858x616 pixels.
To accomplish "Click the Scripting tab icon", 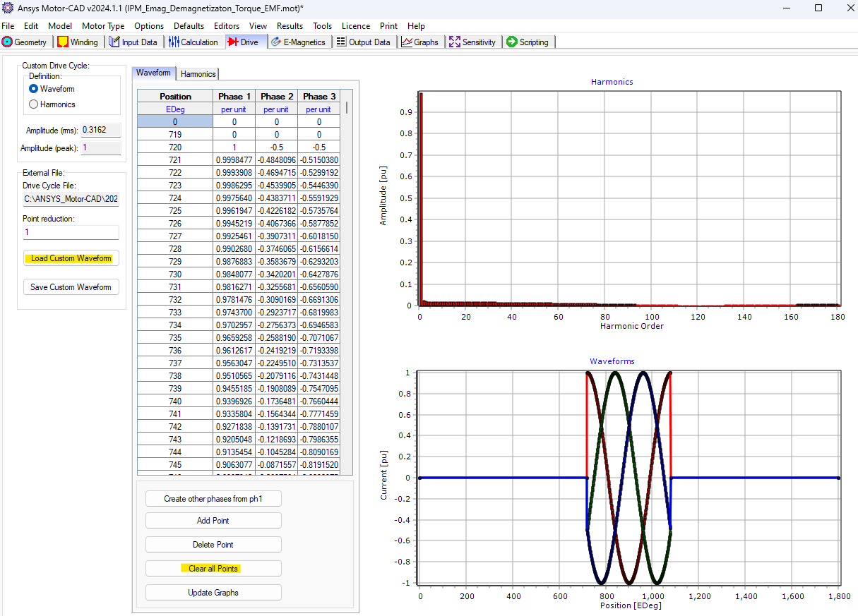I will [x=512, y=42].
